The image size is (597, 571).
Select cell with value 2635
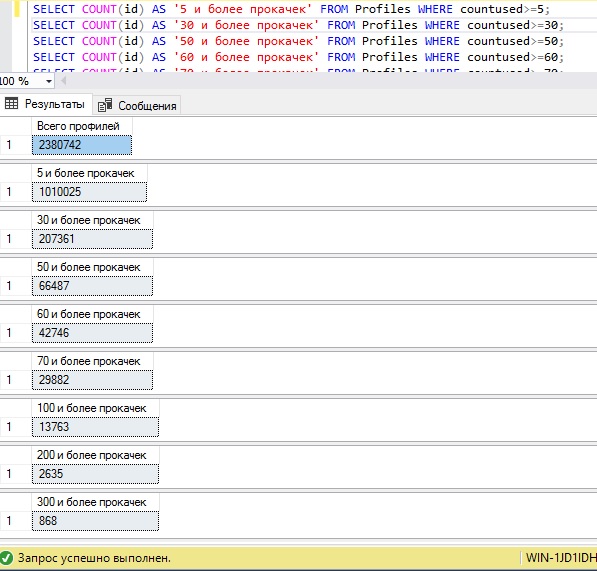(96, 474)
